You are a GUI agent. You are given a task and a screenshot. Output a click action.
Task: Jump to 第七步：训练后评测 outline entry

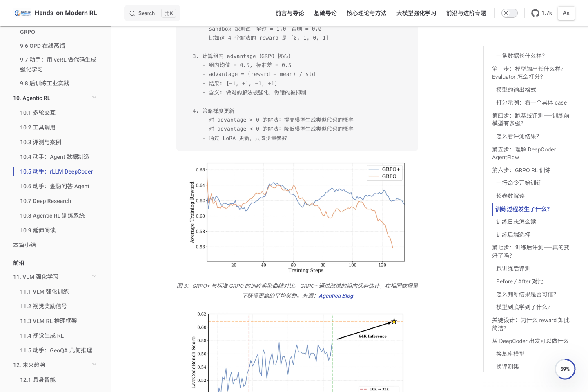click(x=530, y=252)
